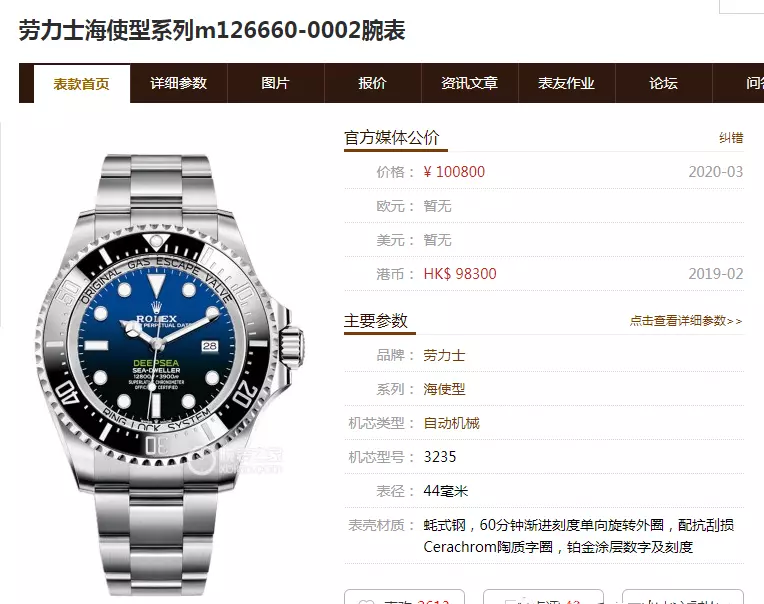The width and height of the screenshot is (764, 604).
Task: Switch to the 详细参数 tab
Action: tap(178, 83)
